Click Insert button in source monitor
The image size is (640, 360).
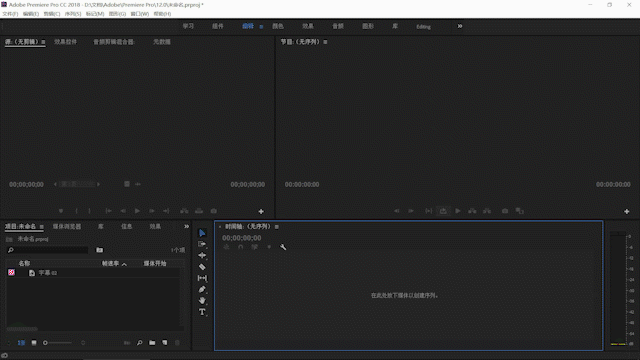click(184, 211)
